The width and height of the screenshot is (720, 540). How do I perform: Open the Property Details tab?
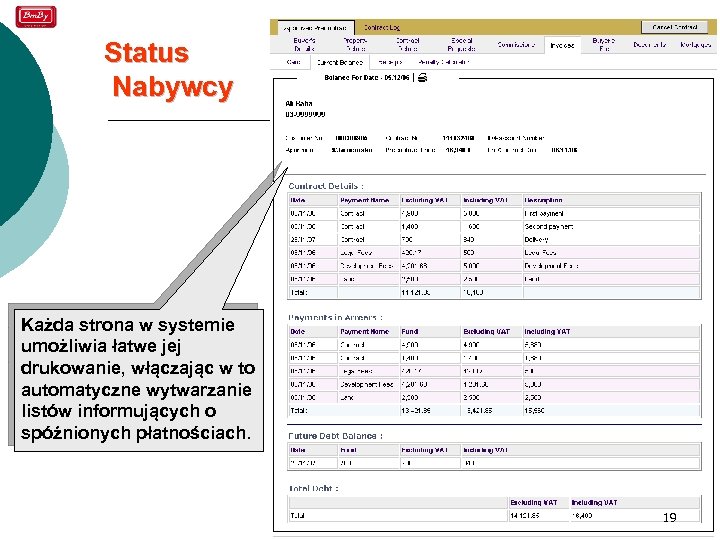point(355,45)
